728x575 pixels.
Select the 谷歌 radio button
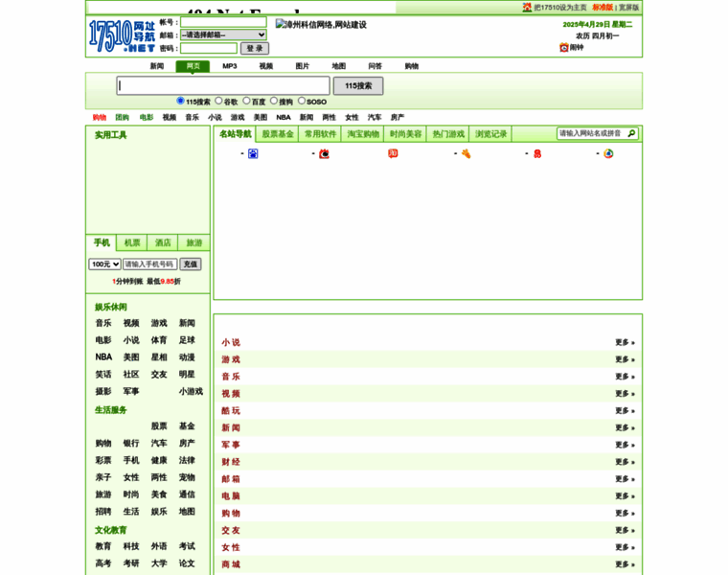coord(218,101)
